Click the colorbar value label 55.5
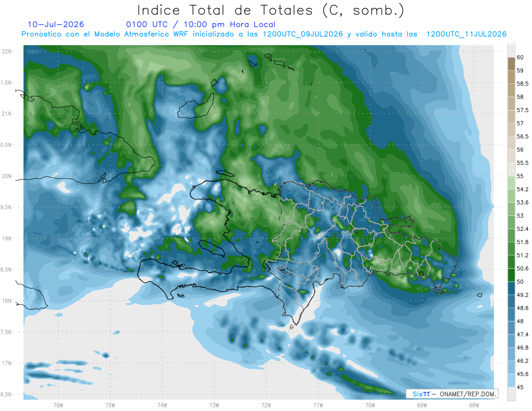Image resolution: width=532 pixels, height=411 pixels. tap(523, 163)
